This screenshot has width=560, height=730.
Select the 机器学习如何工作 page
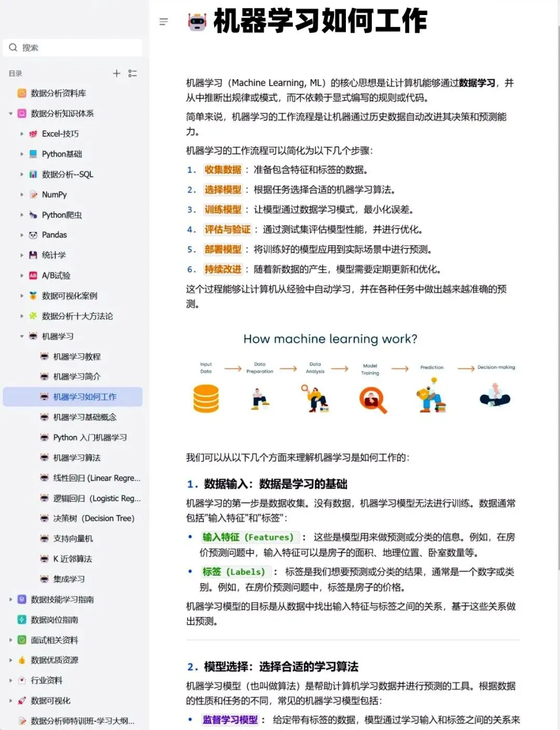73,397
